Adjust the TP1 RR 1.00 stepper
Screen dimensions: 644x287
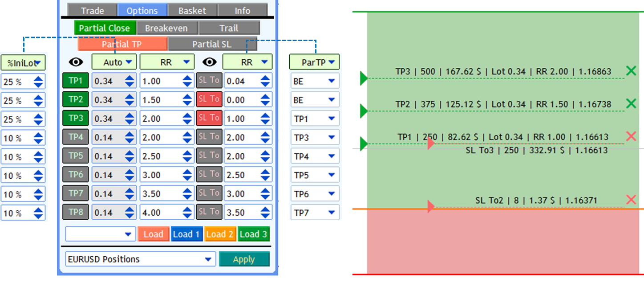(187, 81)
